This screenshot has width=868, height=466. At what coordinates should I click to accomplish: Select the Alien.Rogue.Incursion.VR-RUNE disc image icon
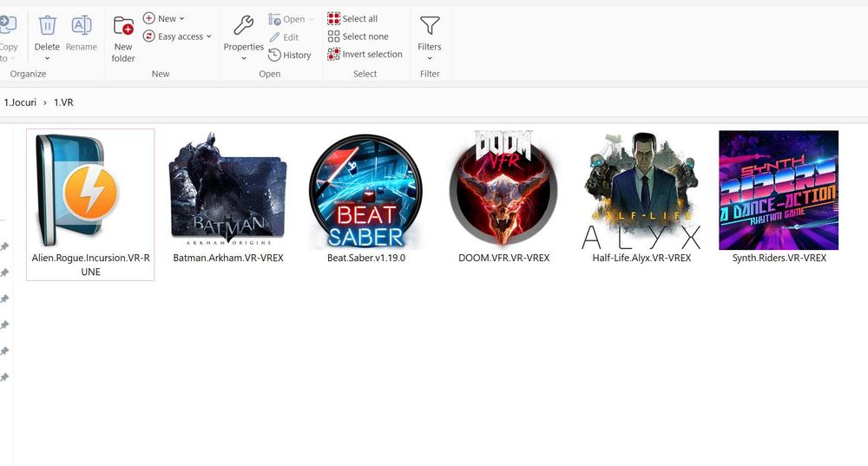click(77, 190)
